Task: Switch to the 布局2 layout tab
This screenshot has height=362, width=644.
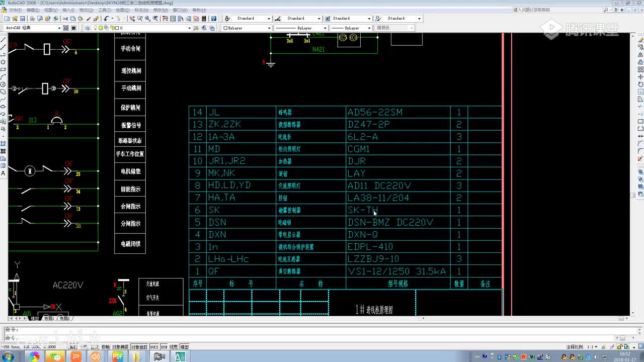Action: [x=65, y=318]
